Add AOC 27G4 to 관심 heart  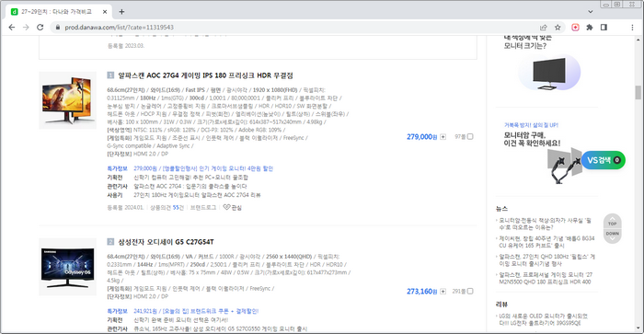(233, 207)
